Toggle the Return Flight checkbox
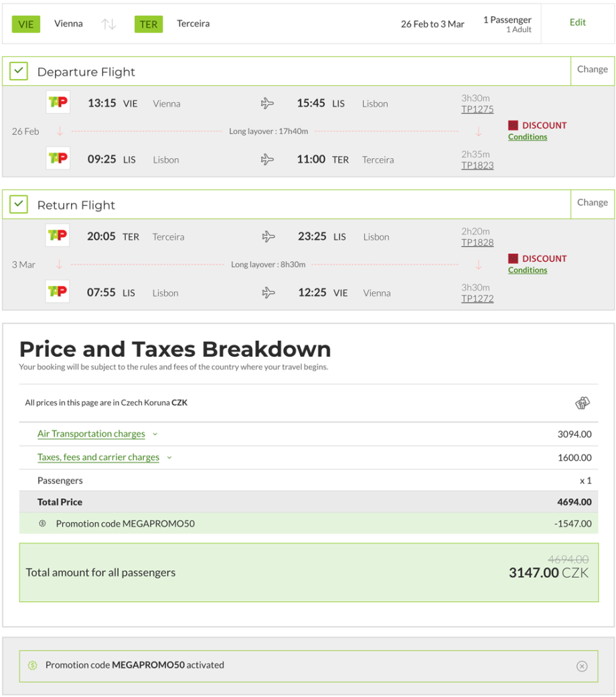Screen dimensions: 616x697 19,205
